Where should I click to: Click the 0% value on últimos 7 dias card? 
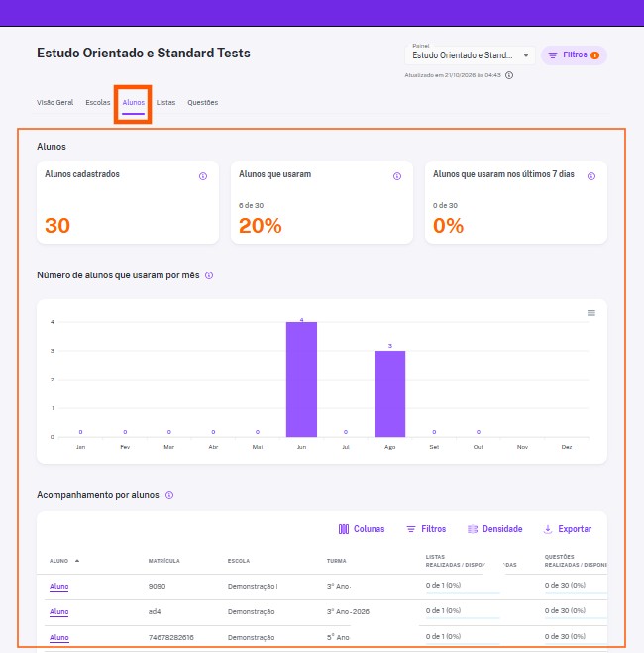pos(448,226)
